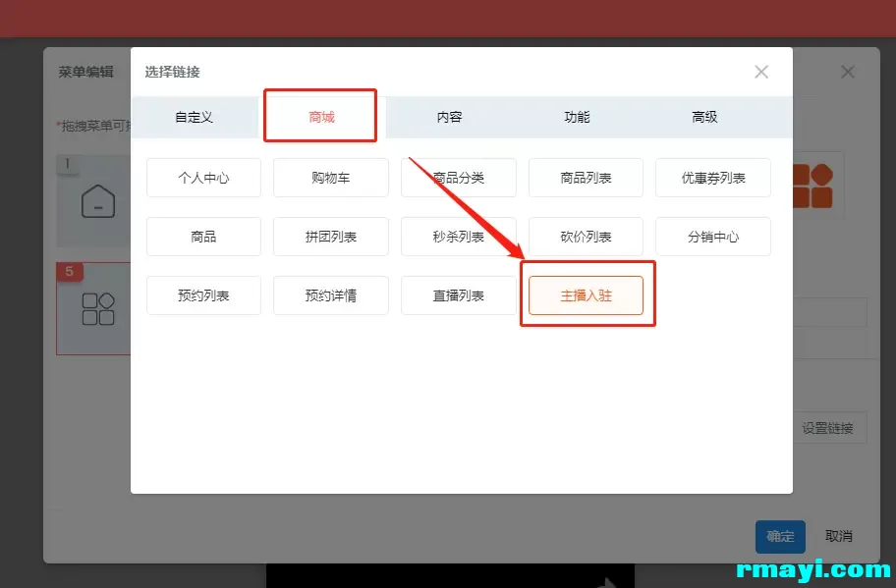Select the 商品分类 link option

coord(458,178)
